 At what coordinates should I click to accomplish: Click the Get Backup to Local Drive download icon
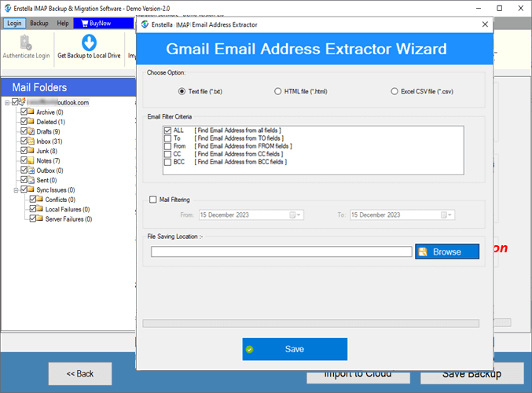pos(89,42)
